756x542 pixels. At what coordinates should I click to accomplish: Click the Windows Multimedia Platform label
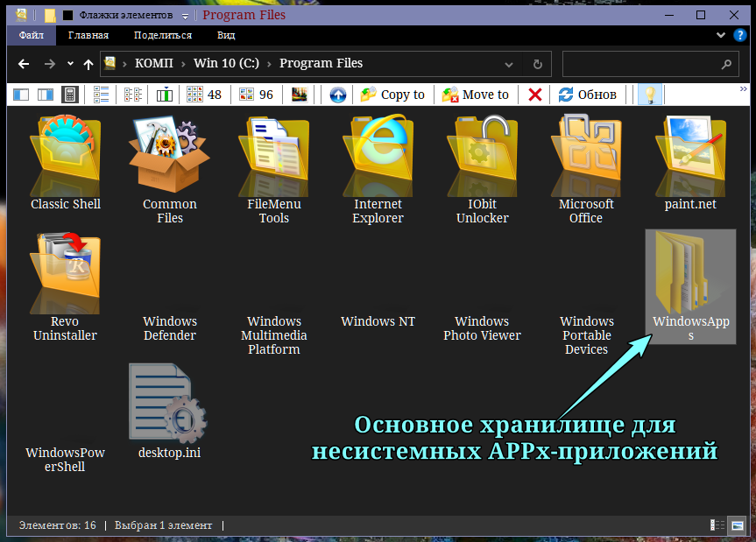274,334
